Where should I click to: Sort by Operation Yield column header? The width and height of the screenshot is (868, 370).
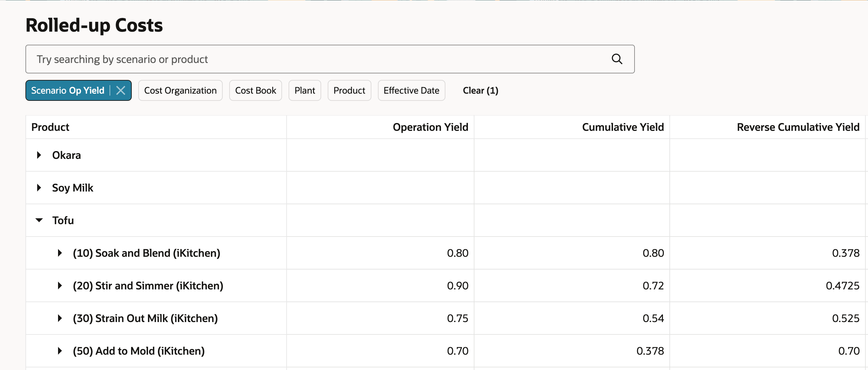pyautogui.click(x=430, y=127)
